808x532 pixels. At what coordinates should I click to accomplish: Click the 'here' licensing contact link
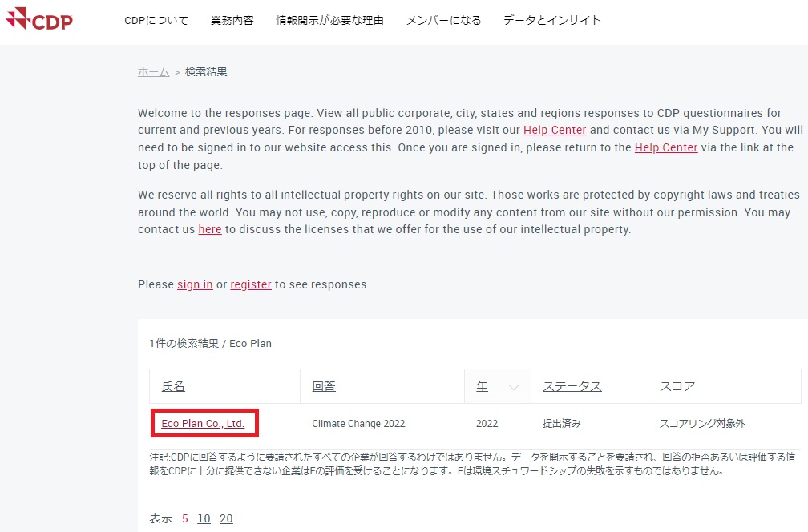point(210,229)
